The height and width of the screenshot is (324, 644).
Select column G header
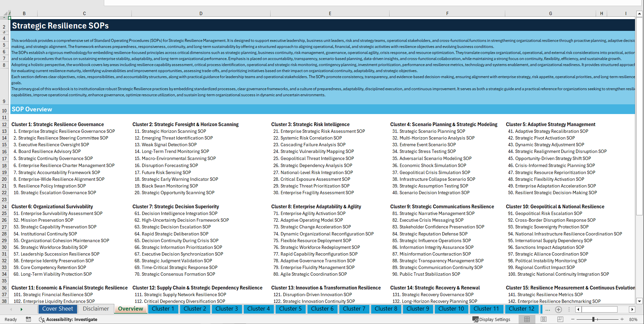point(550,13)
